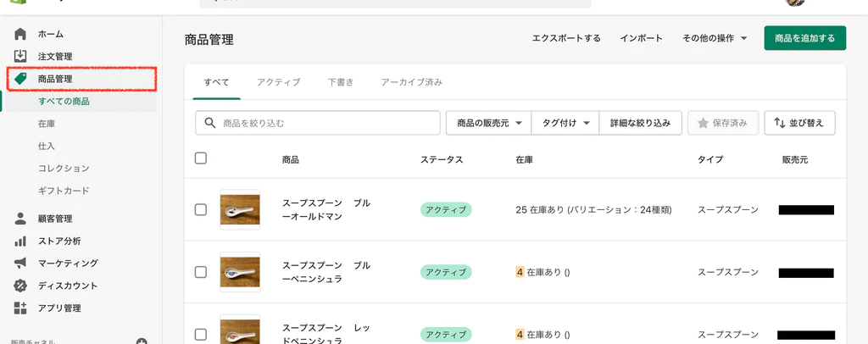
Task: Click the sort arrows icon on 並び替え
Action: coord(780,123)
